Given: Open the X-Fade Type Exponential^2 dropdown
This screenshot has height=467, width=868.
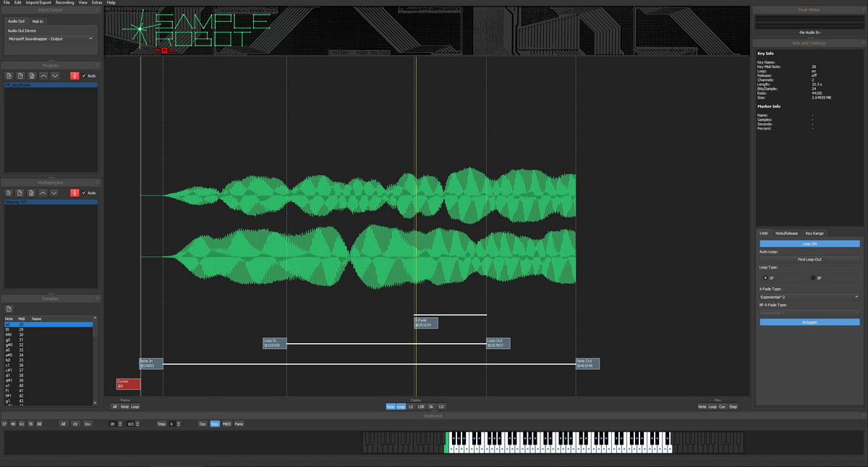Looking at the screenshot, I should [x=809, y=297].
